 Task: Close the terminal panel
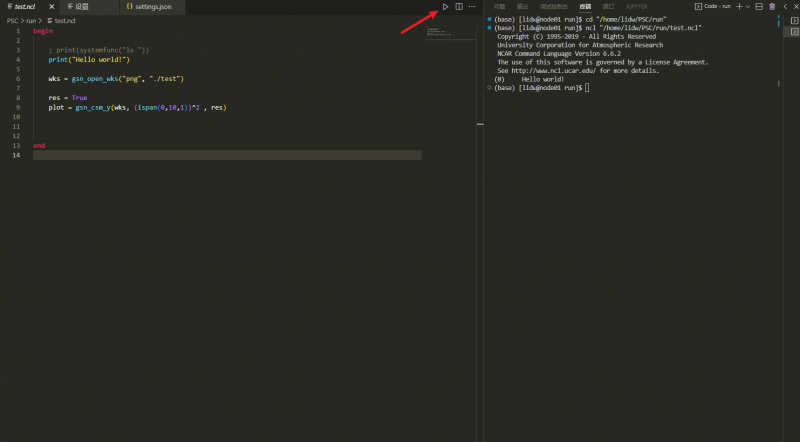tap(794, 7)
